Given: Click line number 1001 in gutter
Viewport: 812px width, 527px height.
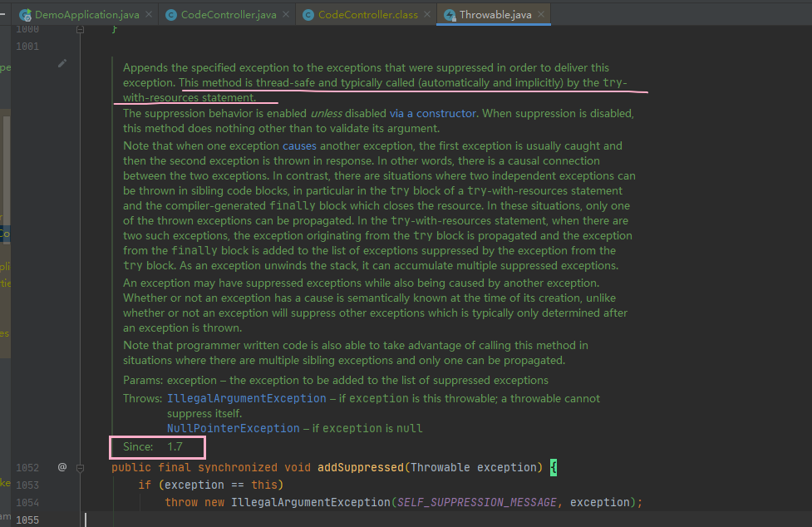Looking at the screenshot, I should 27,47.
